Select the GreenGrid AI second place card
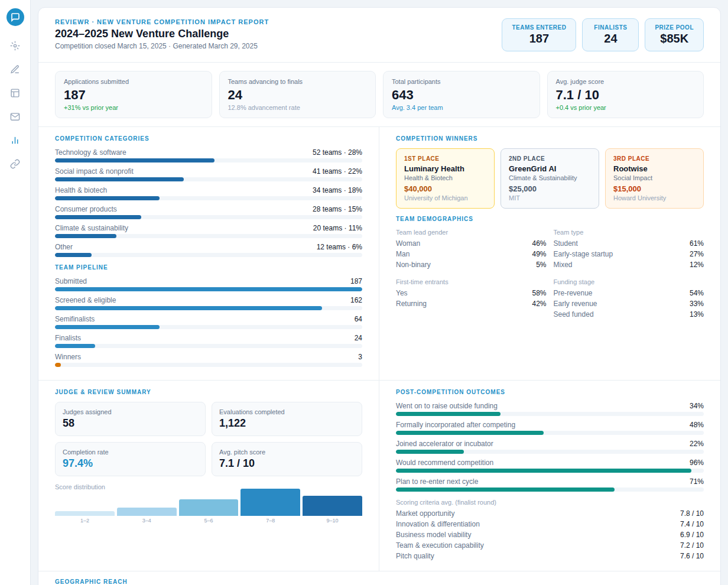This screenshot has height=585, width=728. [x=550, y=178]
